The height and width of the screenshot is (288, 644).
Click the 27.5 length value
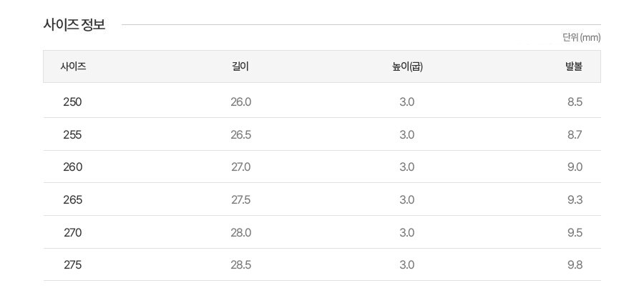(240, 199)
